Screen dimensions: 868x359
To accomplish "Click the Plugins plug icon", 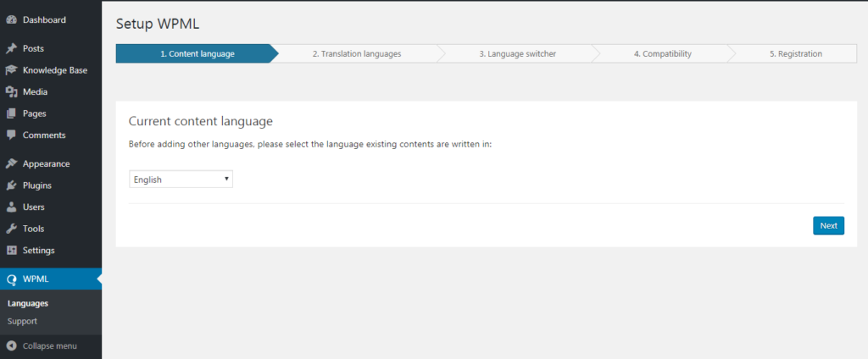I will (x=11, y=185).
